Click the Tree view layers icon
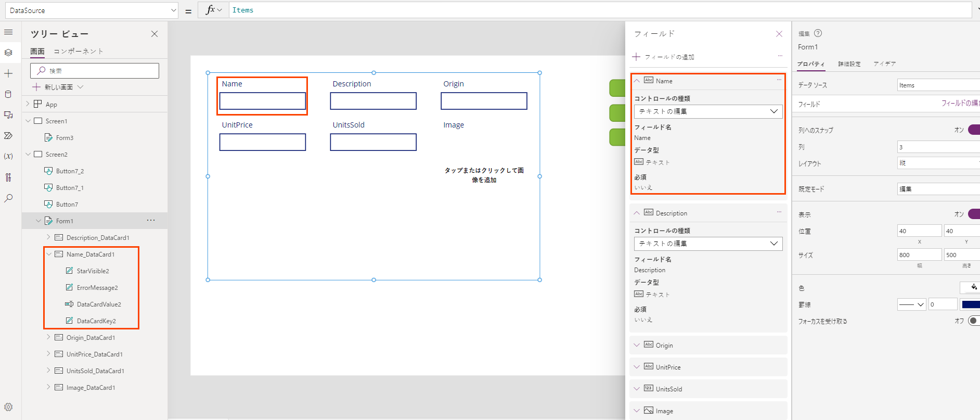Screen dimensions: 980x420 [8, 53]
